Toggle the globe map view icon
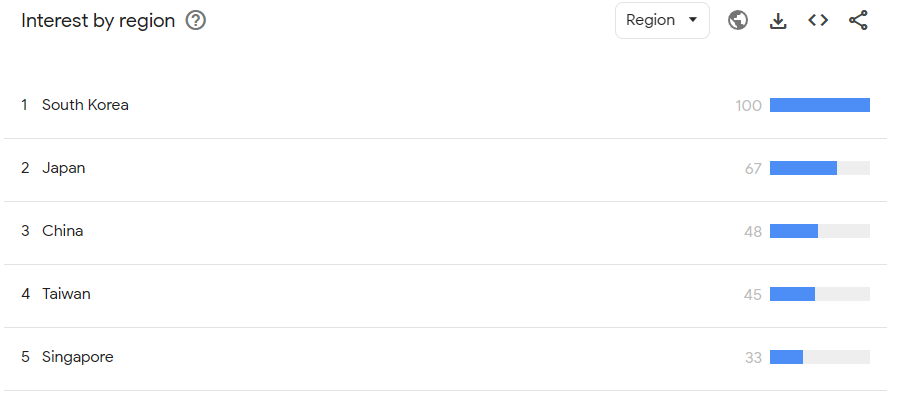The width and height of the screenshot is (898, 394). point(738,21)
